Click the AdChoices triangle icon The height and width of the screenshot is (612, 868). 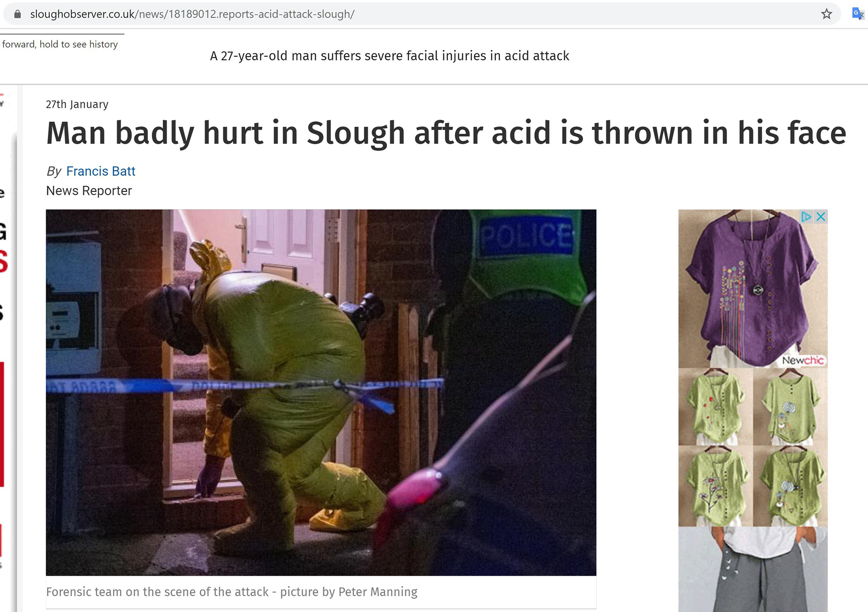(x=806, y=217)
